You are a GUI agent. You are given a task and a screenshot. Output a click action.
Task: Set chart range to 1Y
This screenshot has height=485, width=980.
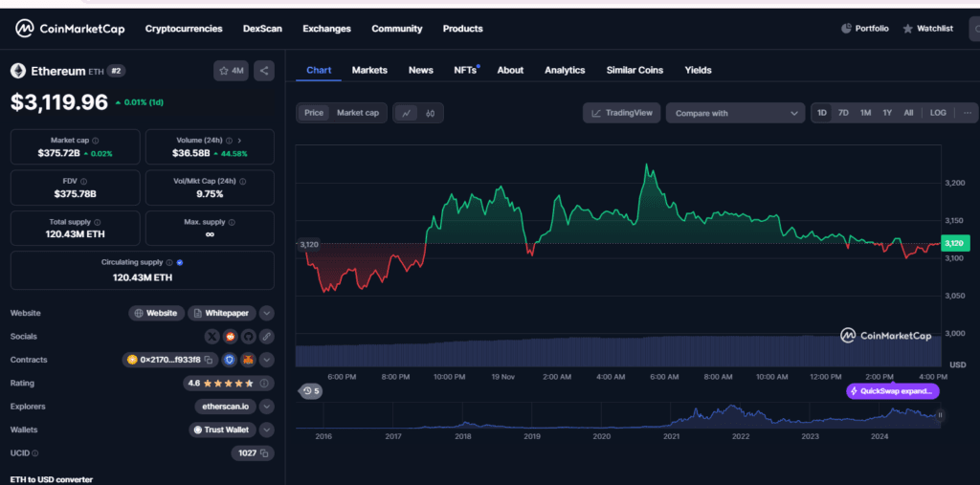point(887,113)
